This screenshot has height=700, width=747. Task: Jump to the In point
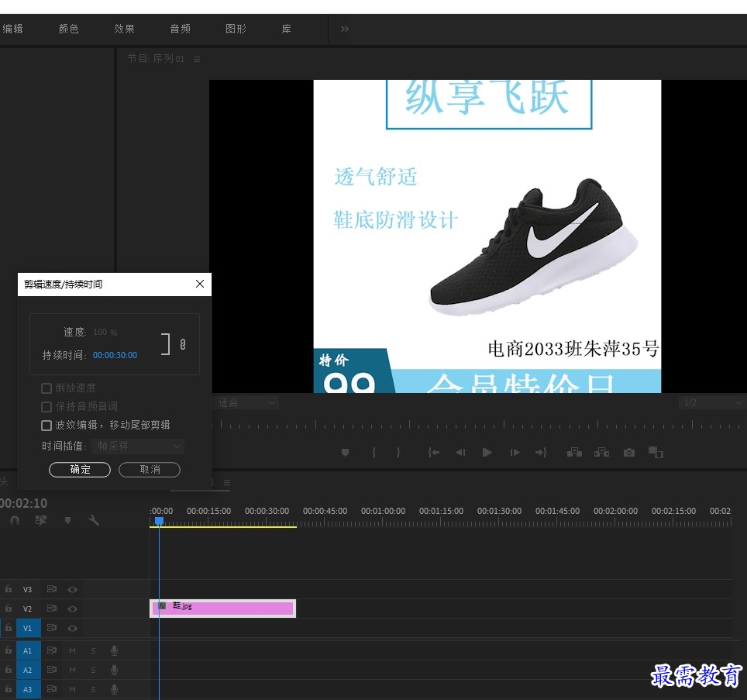pos(433,452)
